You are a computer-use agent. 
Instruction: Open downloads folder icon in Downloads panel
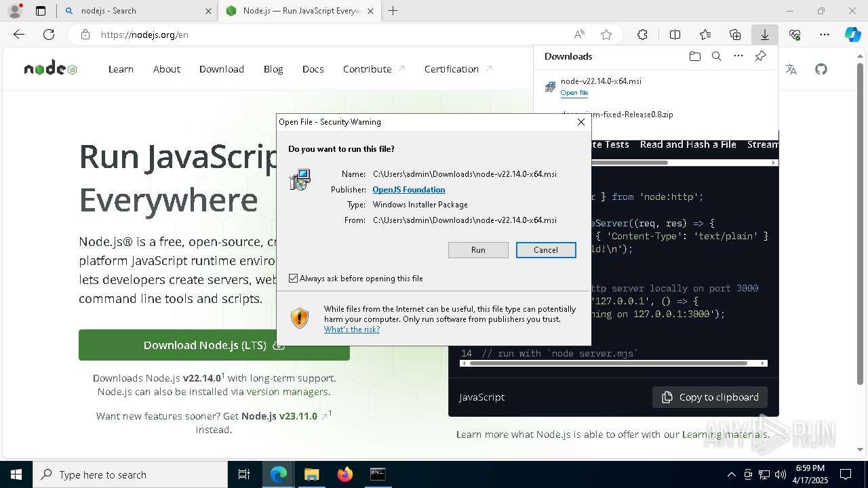pyautogui.click(x=694, y=56)
